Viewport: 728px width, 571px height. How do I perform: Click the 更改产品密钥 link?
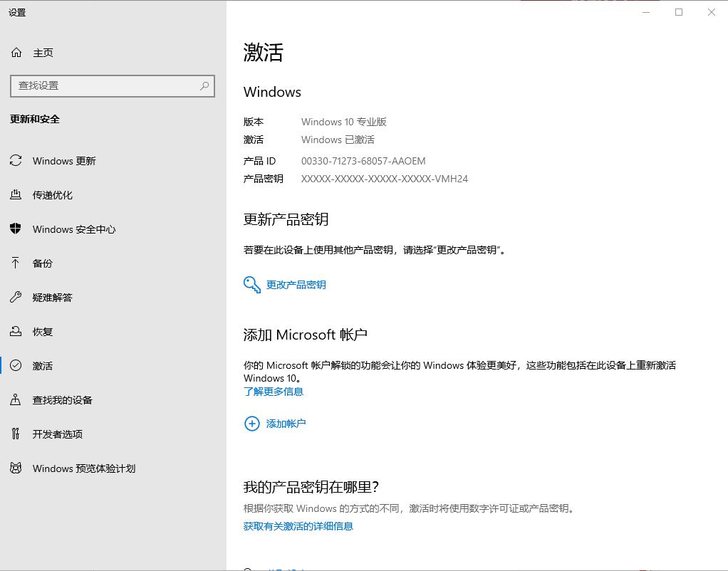296,285
